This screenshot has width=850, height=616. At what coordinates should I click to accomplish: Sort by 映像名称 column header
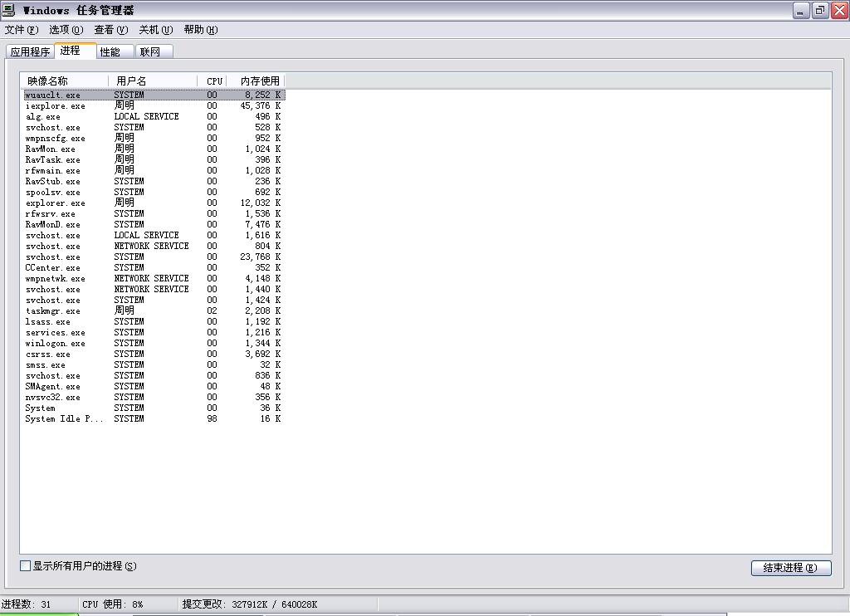65,81
